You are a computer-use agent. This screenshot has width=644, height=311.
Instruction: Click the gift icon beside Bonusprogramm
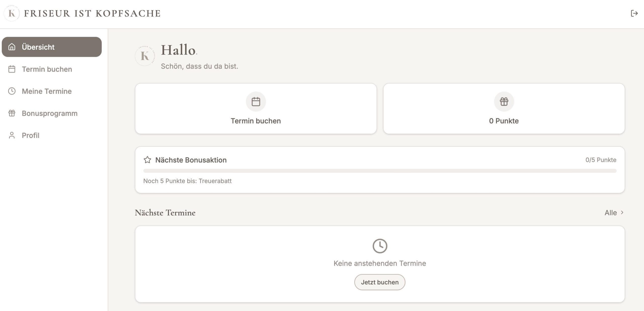point(12,113)
